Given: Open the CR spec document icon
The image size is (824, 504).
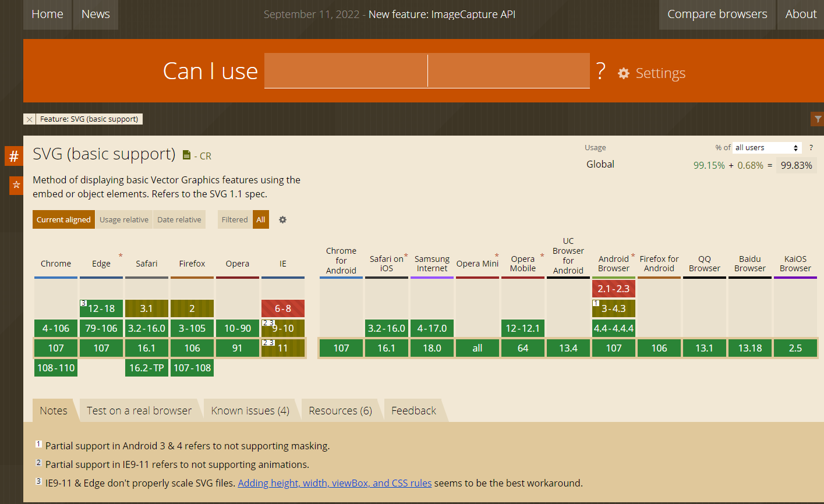Looking at the screenshot, I should (186, 155).
